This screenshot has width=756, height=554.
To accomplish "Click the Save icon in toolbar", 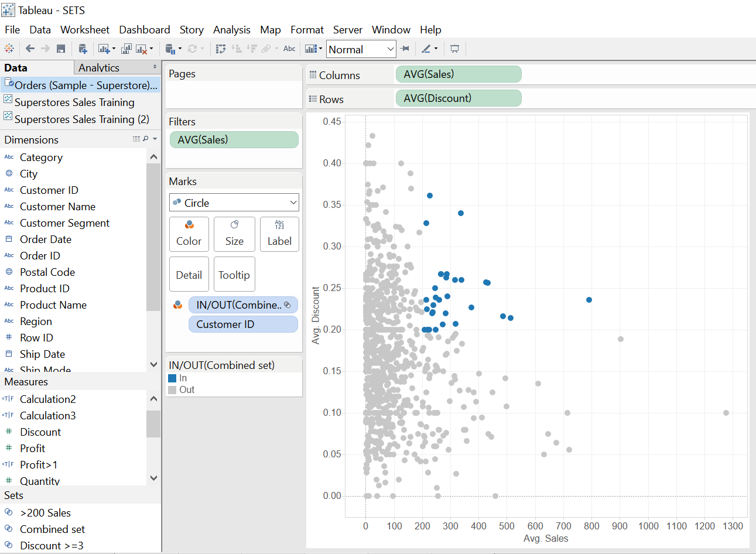I will click(x=61, y=49).
